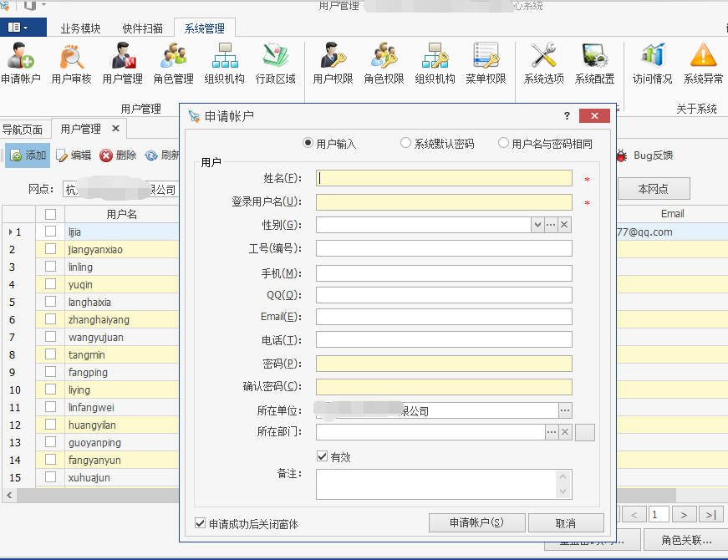Close the 用户管理 document tab
The width and height of the screenshot is (728, 560).
tap(116, 128)
